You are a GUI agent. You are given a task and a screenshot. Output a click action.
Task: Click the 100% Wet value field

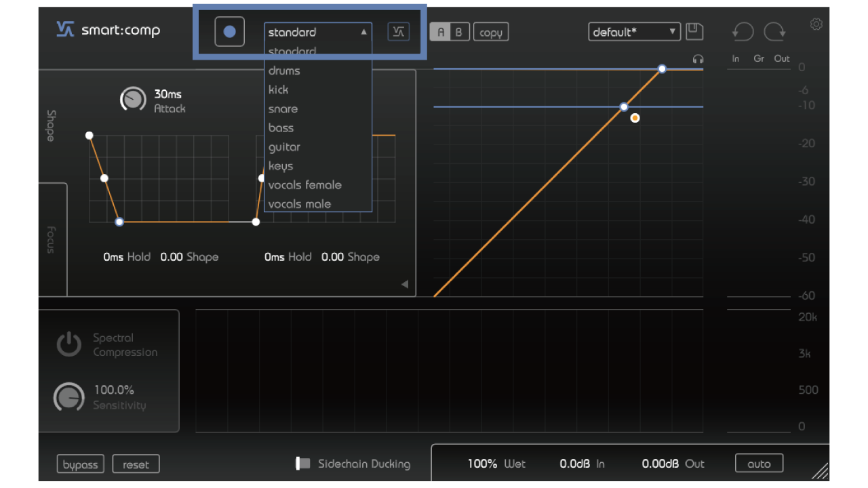(482, 464)
